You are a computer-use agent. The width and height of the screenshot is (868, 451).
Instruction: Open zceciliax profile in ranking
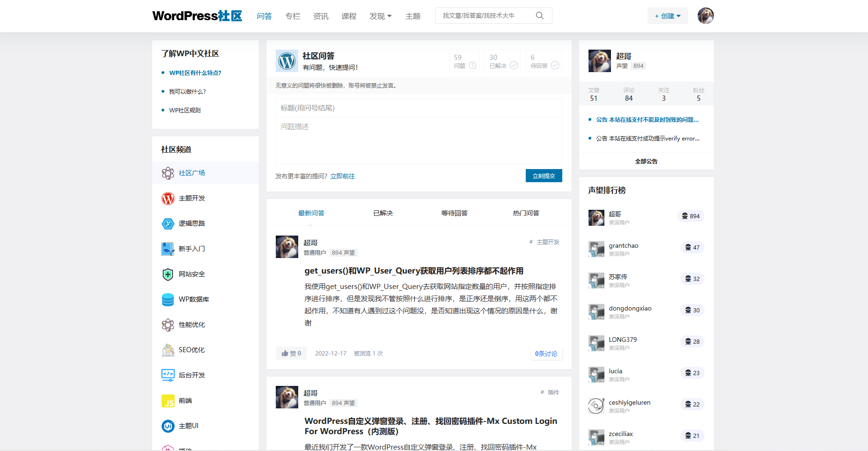coord(621,434)
